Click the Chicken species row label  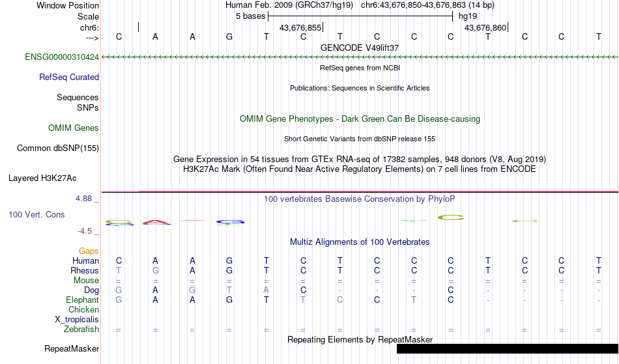pyautogui.click(x=83, y=310)
